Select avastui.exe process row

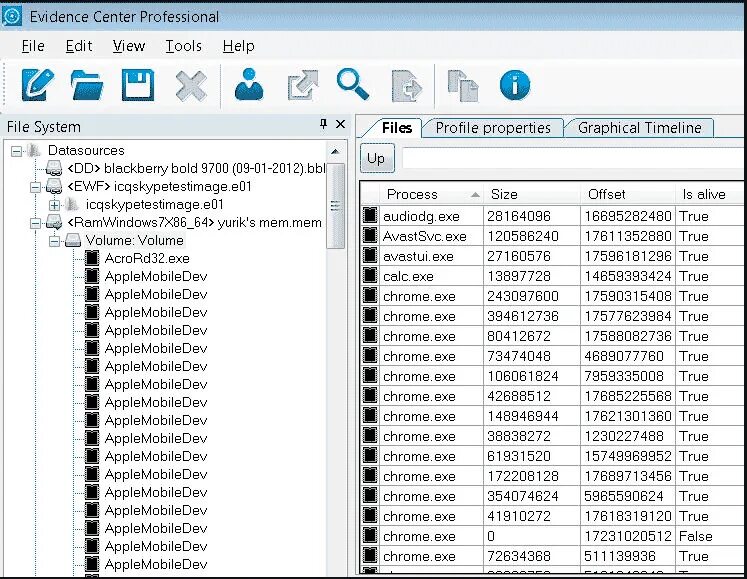click(553, 256)
